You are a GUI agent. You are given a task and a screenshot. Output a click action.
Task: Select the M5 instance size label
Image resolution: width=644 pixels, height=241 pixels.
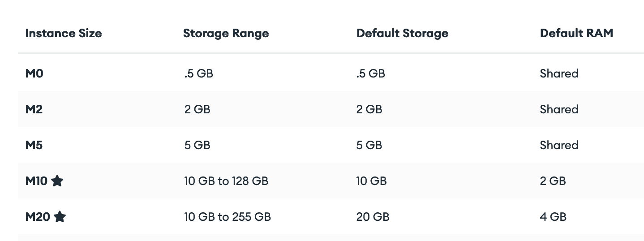pos(34,145)
